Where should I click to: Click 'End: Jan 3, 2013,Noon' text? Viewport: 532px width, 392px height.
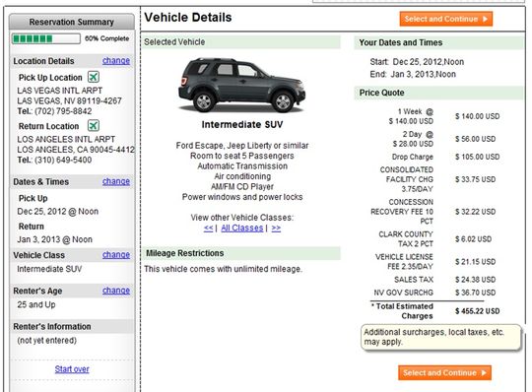point(413,74)
